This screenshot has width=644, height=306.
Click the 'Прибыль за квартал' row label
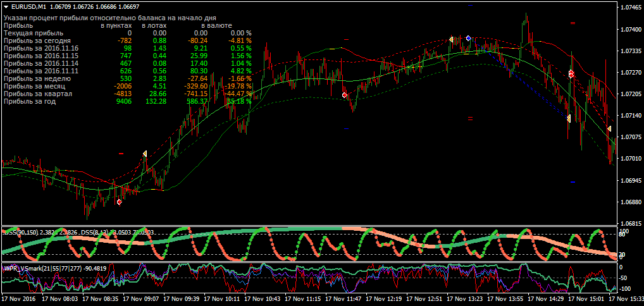point(38,94)
